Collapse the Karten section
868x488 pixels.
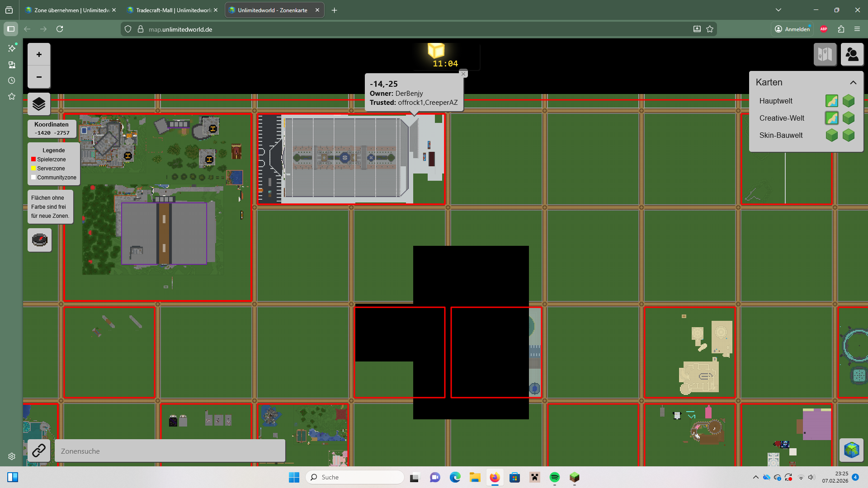(853, 82)
